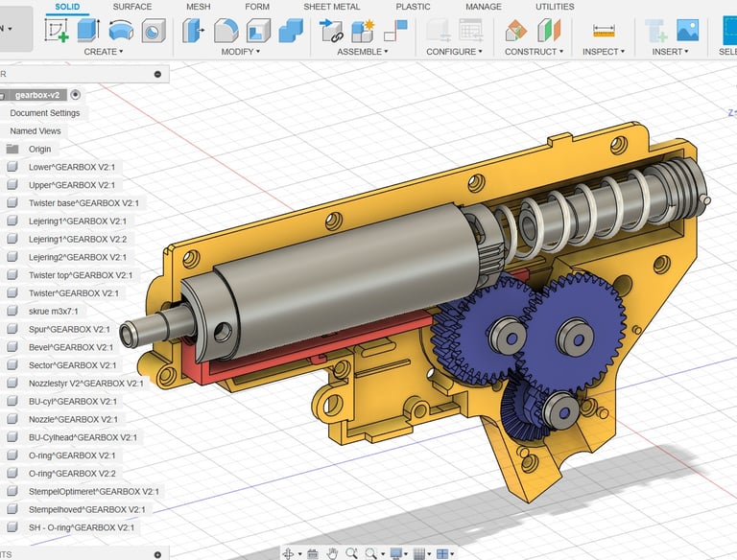Click the Joint icon in Assemble
This screenshot has width=737, height=560.
[331, 31]
